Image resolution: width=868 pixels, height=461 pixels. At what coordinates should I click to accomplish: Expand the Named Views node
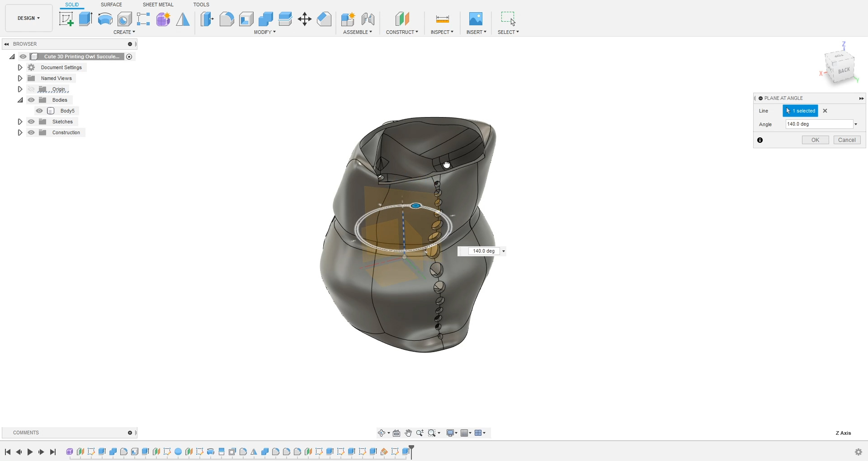point(20,78)
